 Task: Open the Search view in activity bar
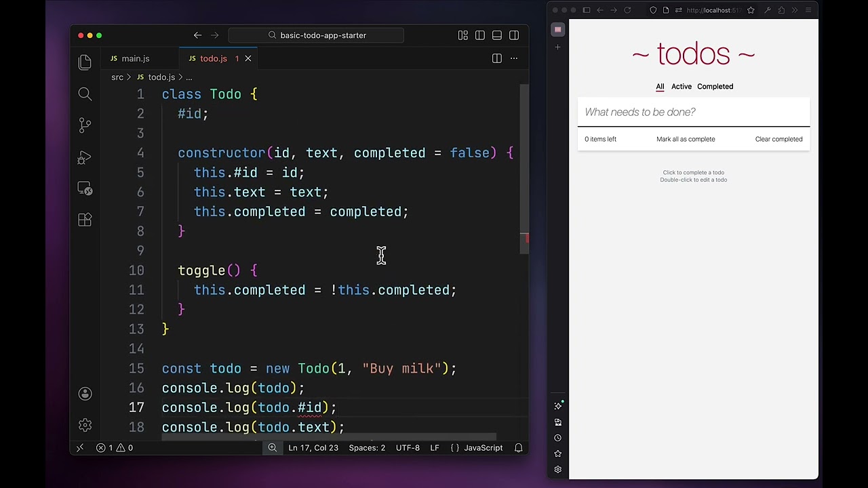pos(85,94)
